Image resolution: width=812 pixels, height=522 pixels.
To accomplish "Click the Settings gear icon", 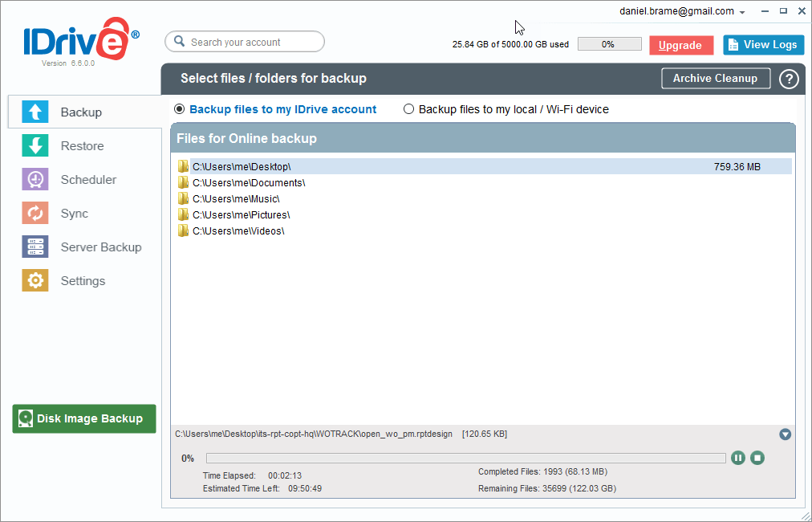I will point(35,280).
